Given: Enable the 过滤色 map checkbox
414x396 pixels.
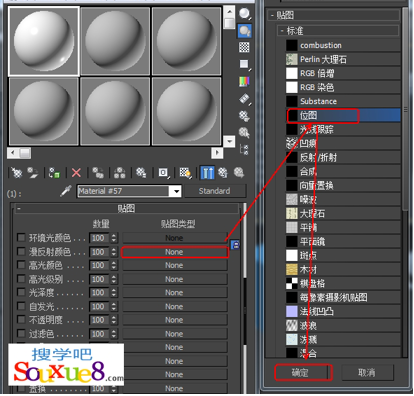Looking at the screenshot, I should coord(21,333).
